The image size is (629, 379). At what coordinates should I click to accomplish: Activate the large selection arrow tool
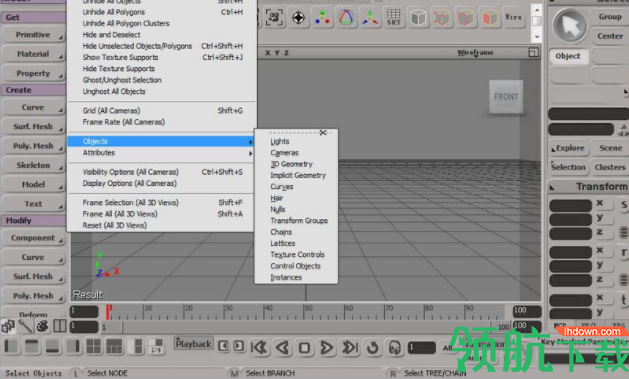coord(570,26)
